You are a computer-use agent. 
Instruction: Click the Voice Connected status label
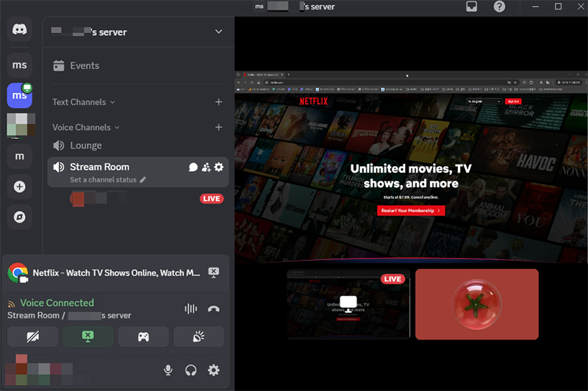click(57, 303)
